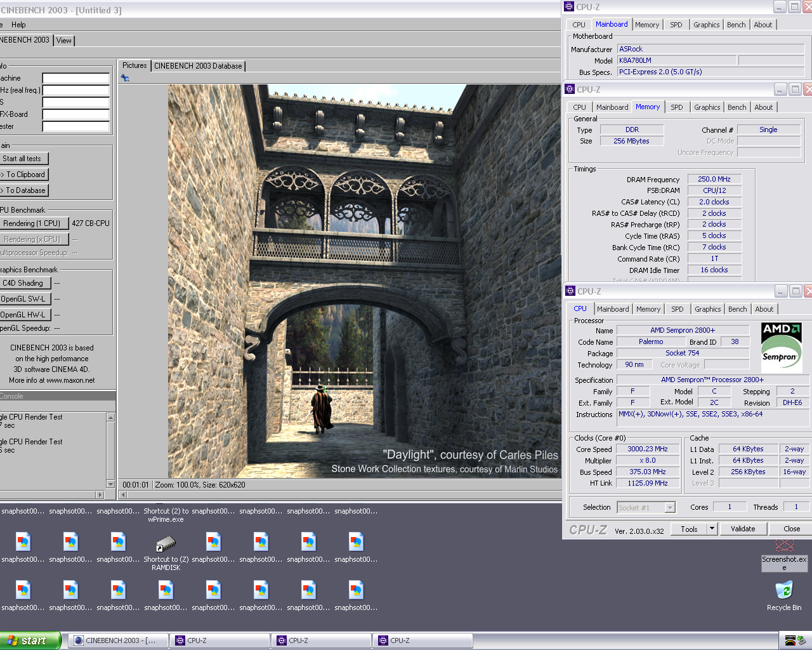Click the AMD Sempron logo in CPU-Z
The width and height of the screenshot is (812, 650).
(x=782, y=348)
